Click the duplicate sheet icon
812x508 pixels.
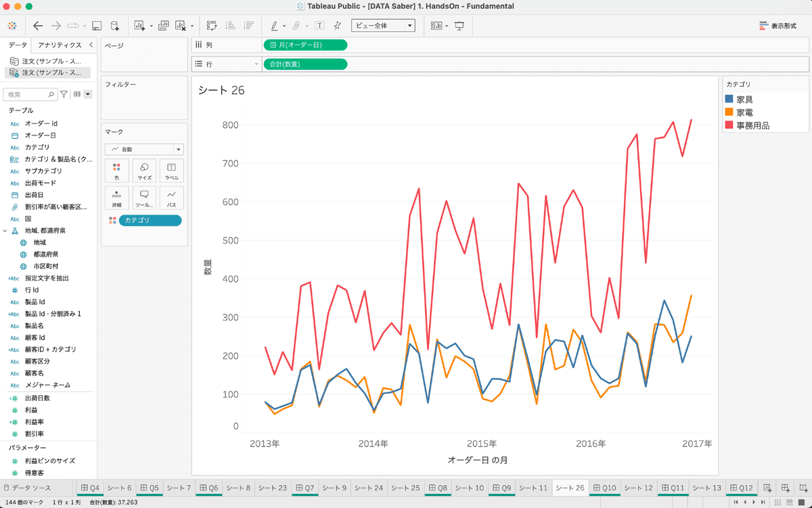pos(163,26)
